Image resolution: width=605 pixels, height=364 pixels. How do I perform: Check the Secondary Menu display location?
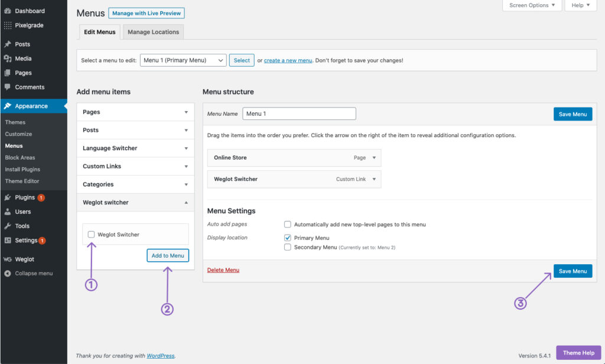[288, 247]
